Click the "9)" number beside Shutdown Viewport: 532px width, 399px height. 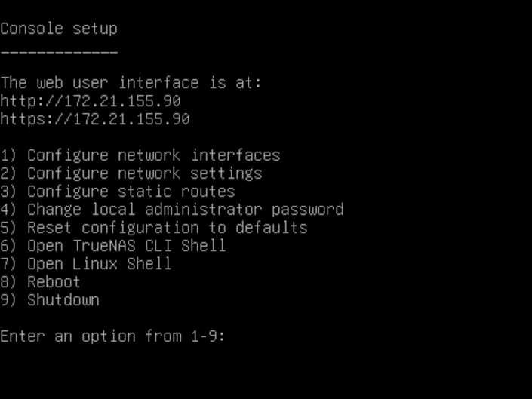click(8, 300)
